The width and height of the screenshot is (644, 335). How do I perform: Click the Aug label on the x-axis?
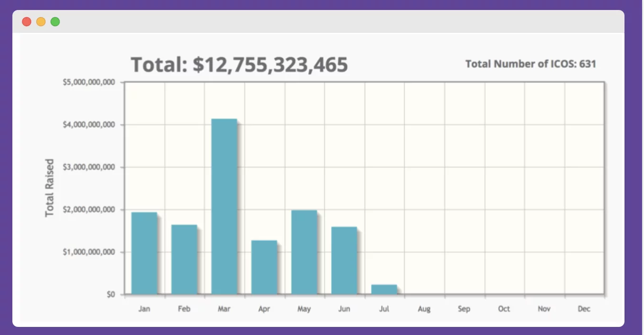(424, 308)
